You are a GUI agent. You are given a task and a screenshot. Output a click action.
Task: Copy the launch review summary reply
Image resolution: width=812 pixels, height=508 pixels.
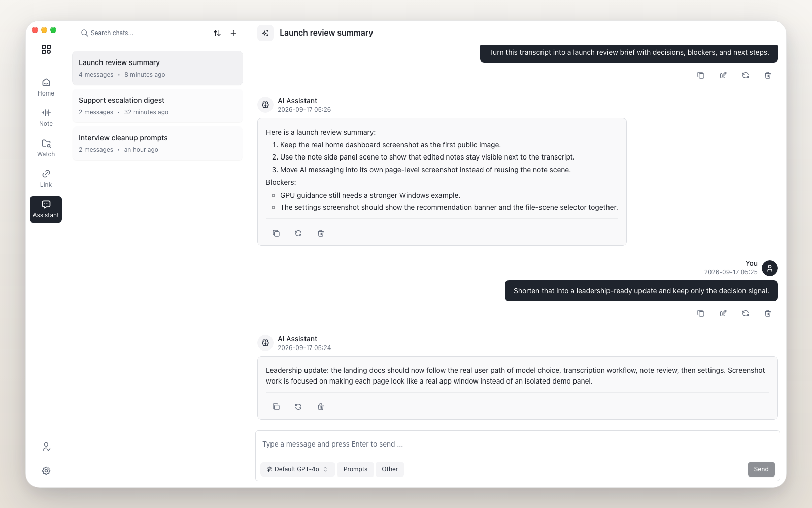[276, 233]
